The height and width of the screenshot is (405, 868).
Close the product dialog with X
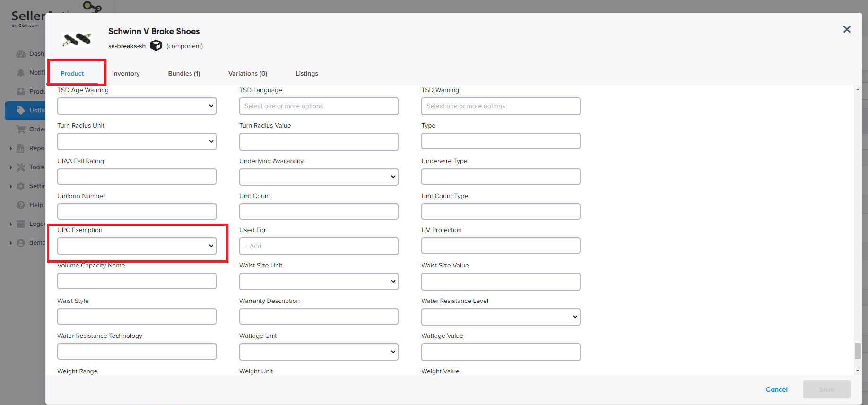coord(847,29)
